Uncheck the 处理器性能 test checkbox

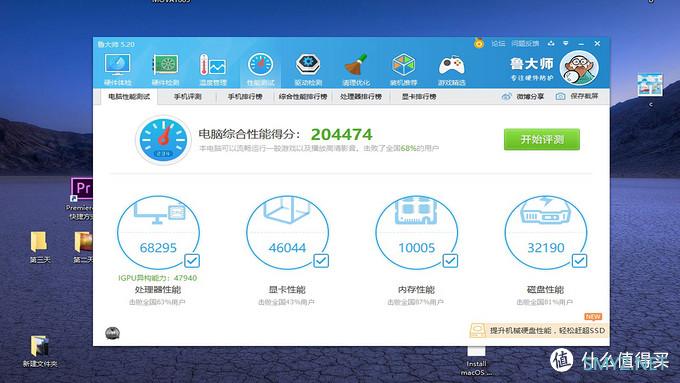(192, 261)
